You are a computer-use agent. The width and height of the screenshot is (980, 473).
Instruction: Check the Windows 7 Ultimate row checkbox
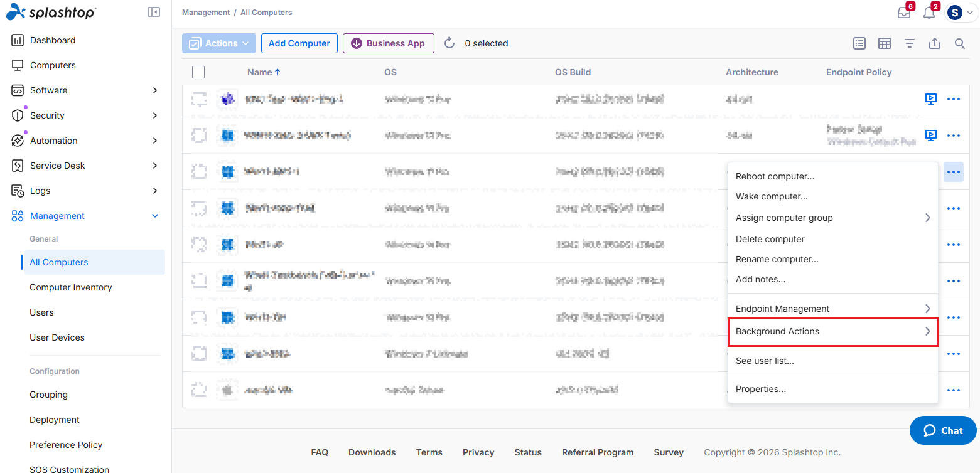199,354
